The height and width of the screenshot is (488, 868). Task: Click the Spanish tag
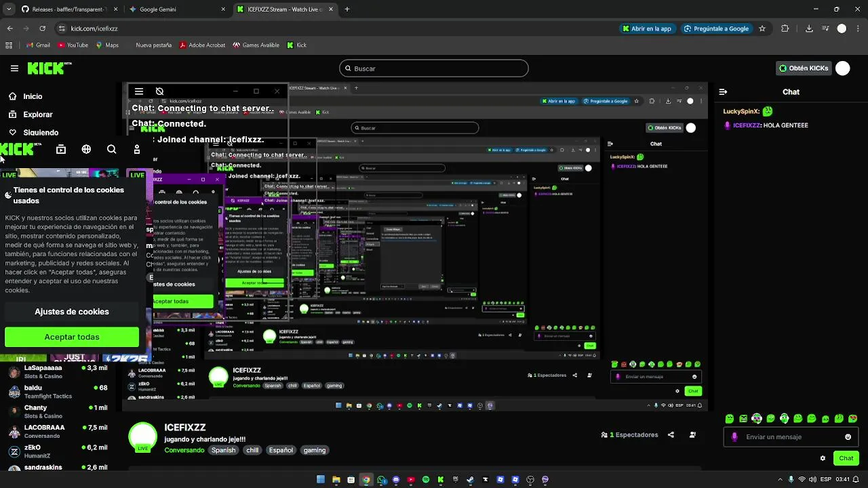(223, 450)
